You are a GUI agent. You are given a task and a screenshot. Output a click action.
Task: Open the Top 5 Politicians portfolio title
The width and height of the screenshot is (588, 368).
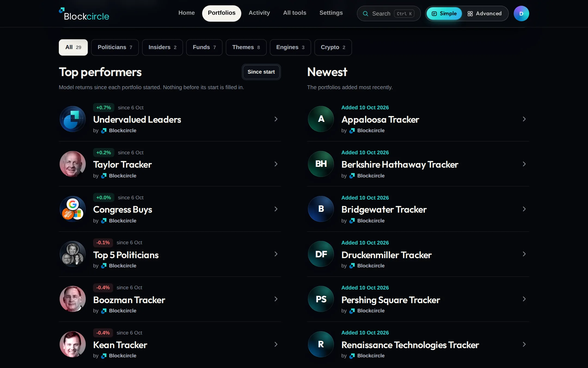(126, 255)
